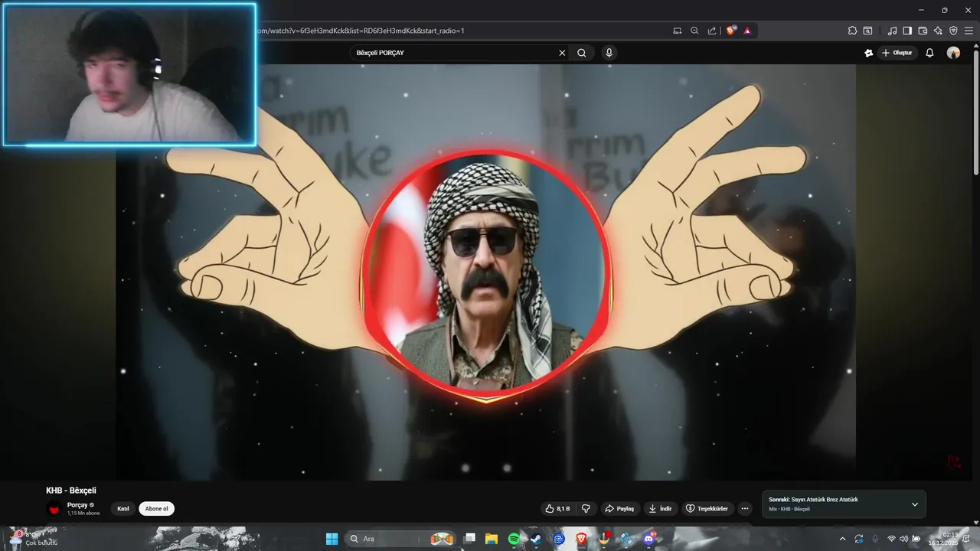Viewport: 980px width, 551px height.
Task: Open Steam from taskbar
Action: pos(536,539)
